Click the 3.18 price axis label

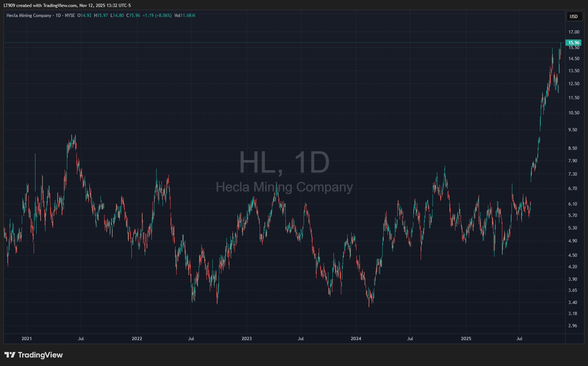click(x=572, y=314)
